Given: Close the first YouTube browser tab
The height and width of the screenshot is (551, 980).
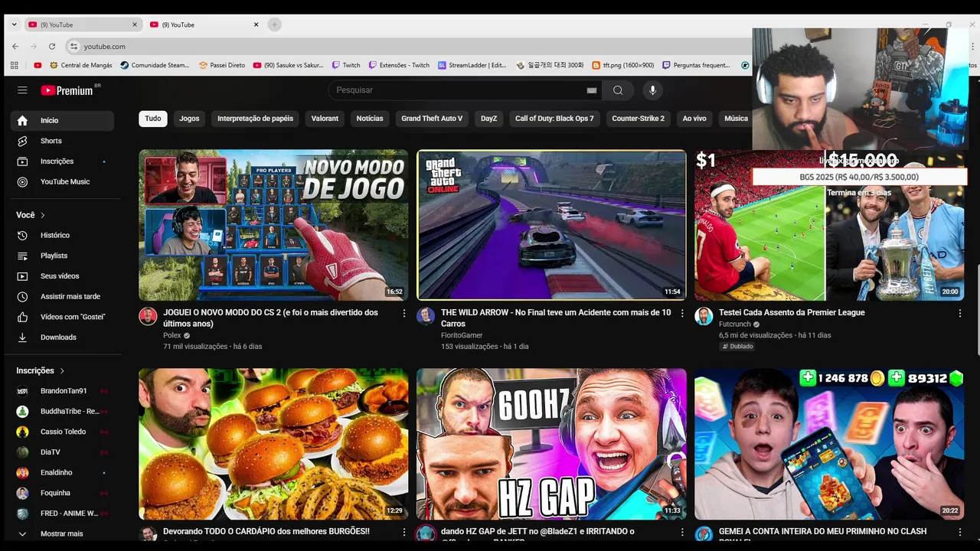Looking at the screenshot, I should pyautogui.click(x=135, y=24).
